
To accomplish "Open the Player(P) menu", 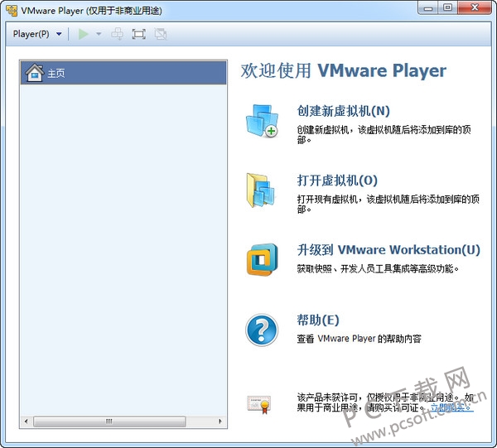I will tap(31, 34).
